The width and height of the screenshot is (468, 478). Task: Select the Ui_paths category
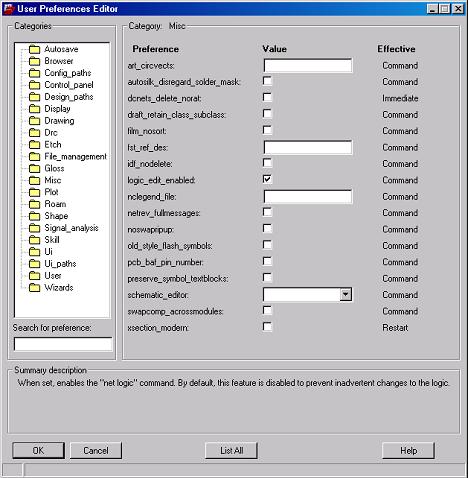click(x=60, y=264)
